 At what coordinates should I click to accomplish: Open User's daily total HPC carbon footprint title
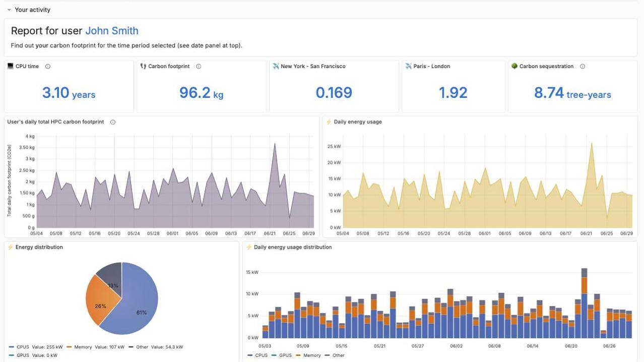(x=55, y=122)
